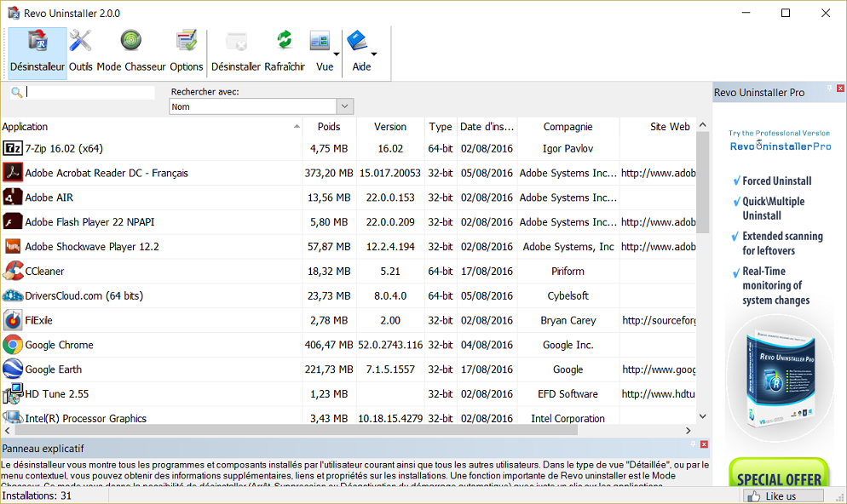Click the Like us button

pos(783,495)
